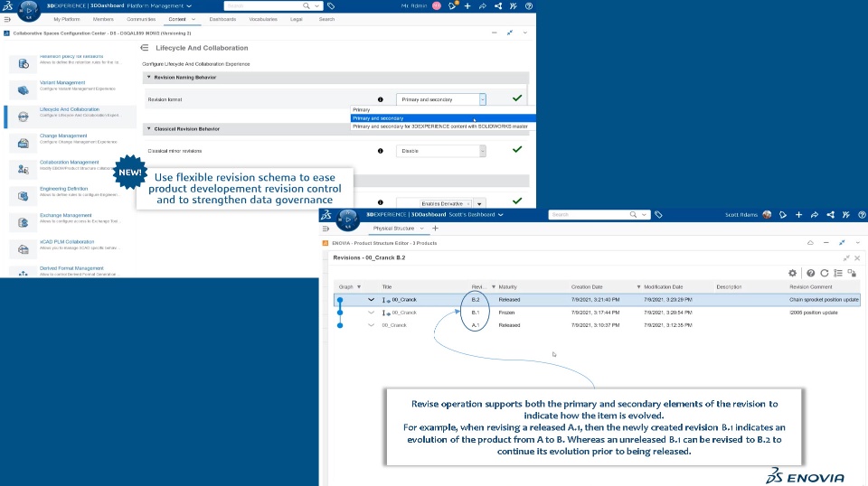
Task: Open the Physical Structure tab dropdown arrow
Action: [422, 229]
